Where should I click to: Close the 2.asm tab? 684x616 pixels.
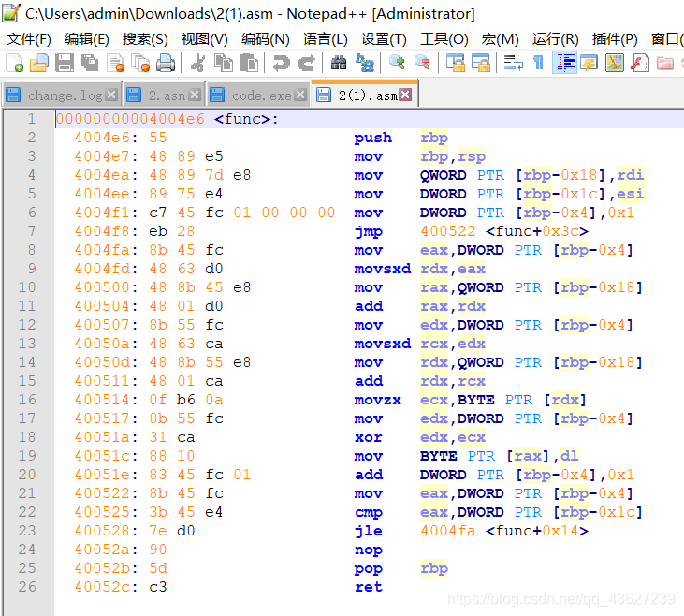[195, 95]
